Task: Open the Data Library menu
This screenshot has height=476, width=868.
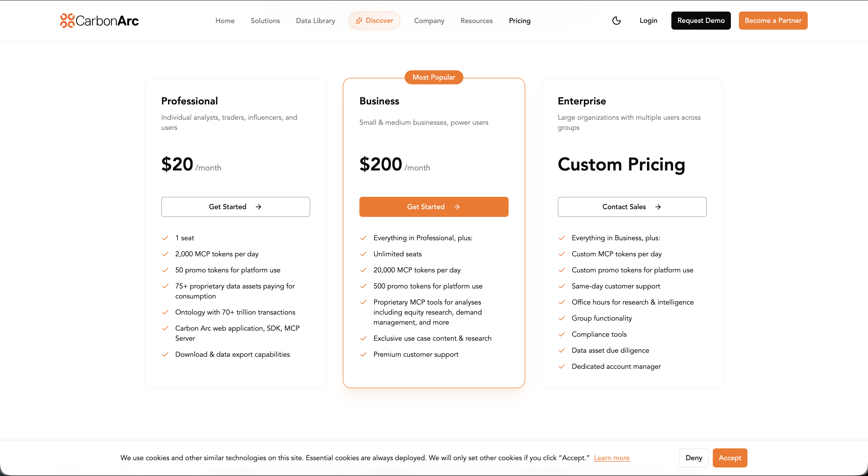Action: tap(315, 21)
